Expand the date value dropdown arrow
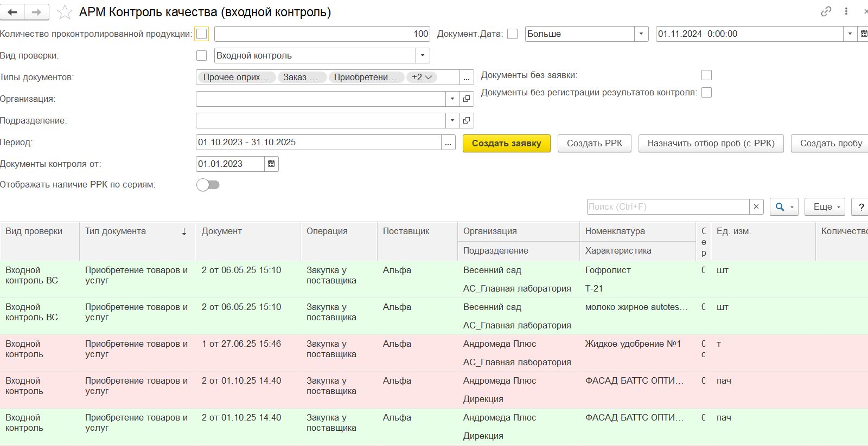The width and height of the screenshot is (868, 446). 850,34
